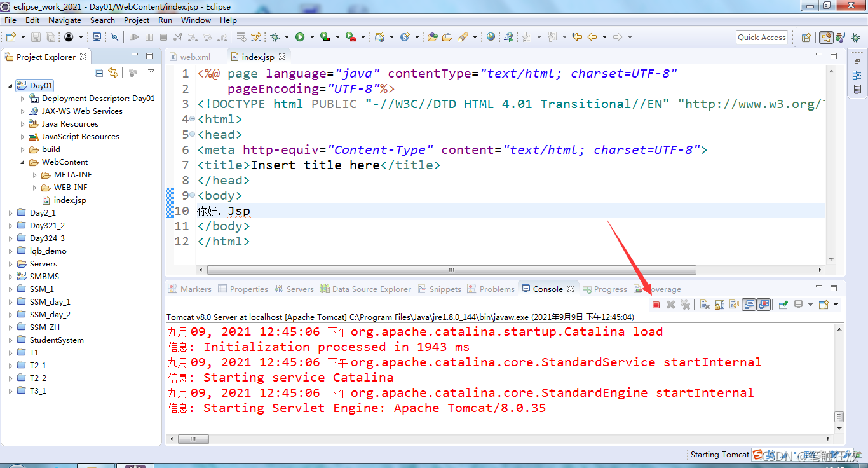This screenshot has height=468, width=868.
Task: Toggle Word Wrap in Console toolbar
Action: 734,305
